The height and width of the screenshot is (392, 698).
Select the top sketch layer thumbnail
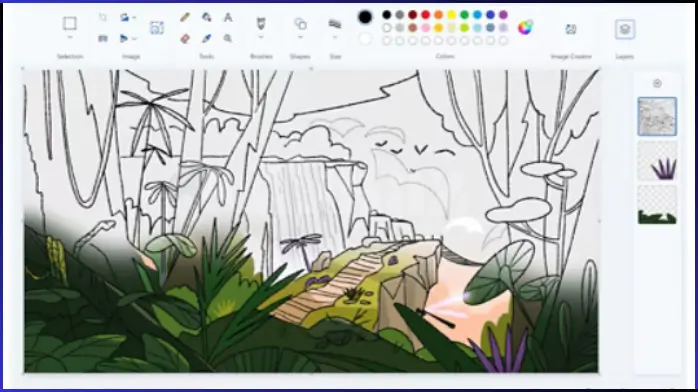point(657,117)
